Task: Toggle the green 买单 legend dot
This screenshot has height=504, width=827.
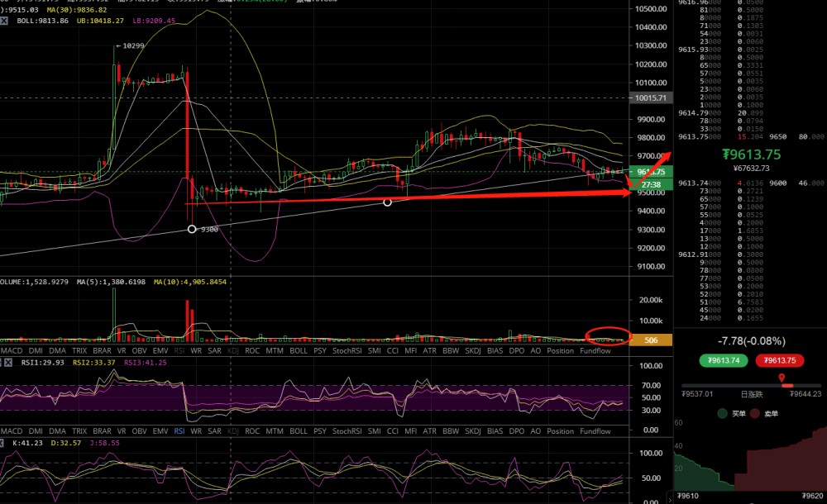Action: point(721,412)
